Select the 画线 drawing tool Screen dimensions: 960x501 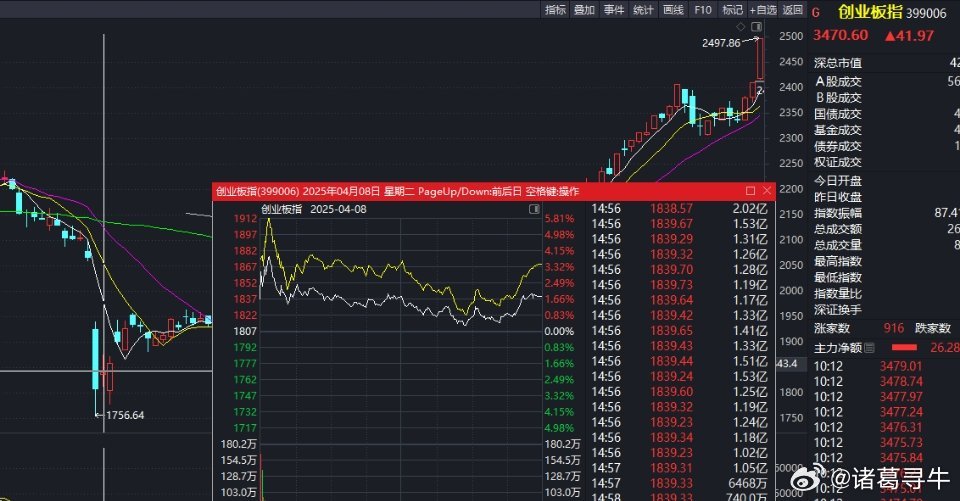tap(673, 9)
